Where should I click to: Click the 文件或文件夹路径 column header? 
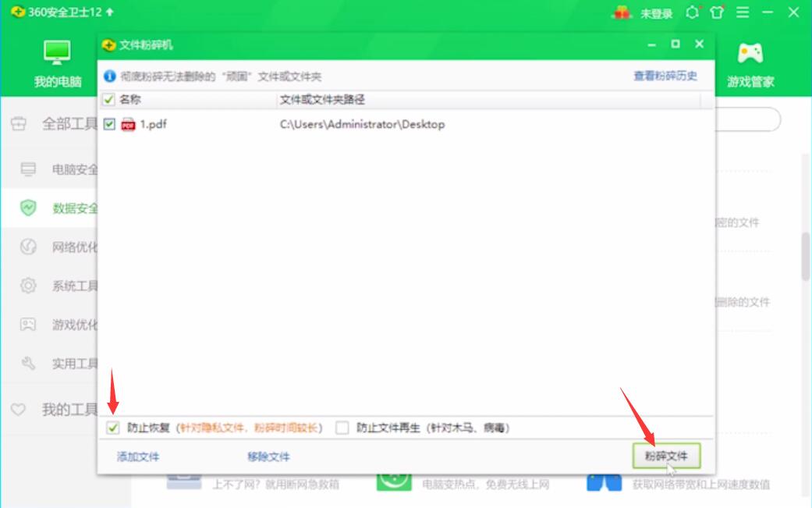[x=322, y=99]
